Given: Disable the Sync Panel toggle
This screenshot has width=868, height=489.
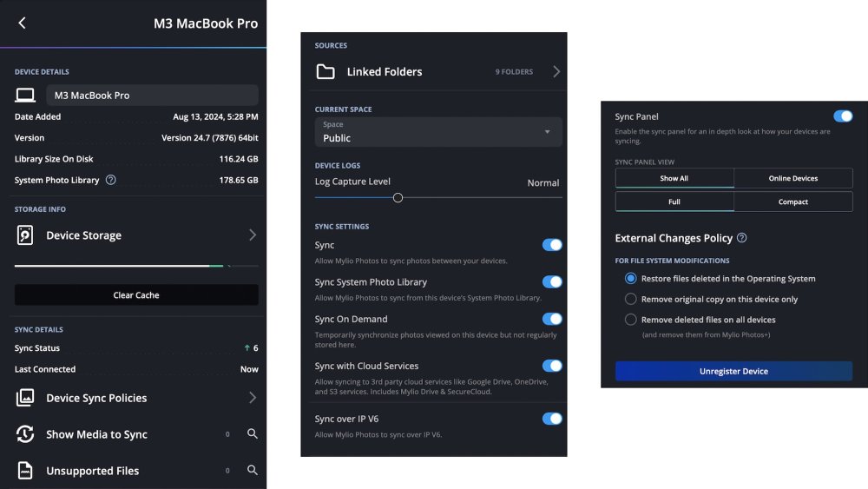Looking at the screenshot, I should [x=843, y=116].
